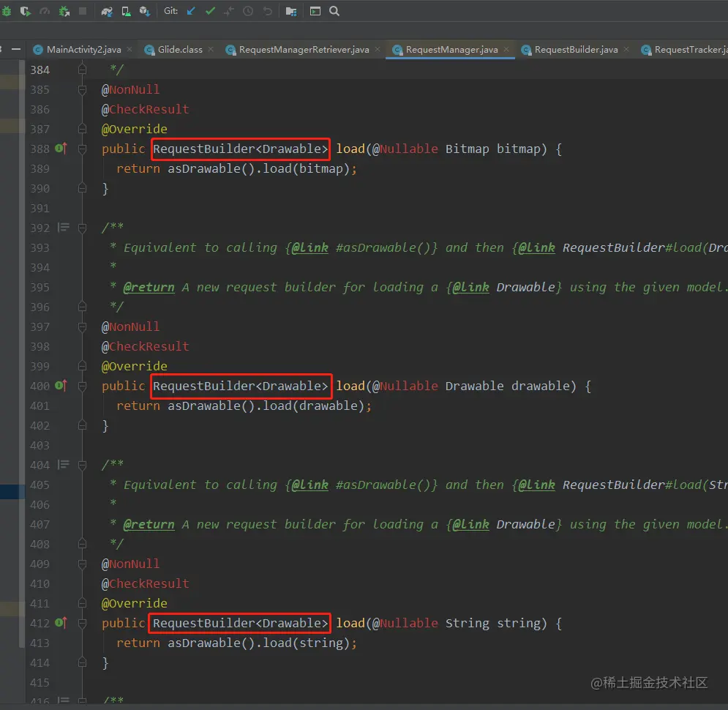Viewport: 728px width, 710px height.
Task: Collapse annotations fold at line 385
Action: click(82, 89)
